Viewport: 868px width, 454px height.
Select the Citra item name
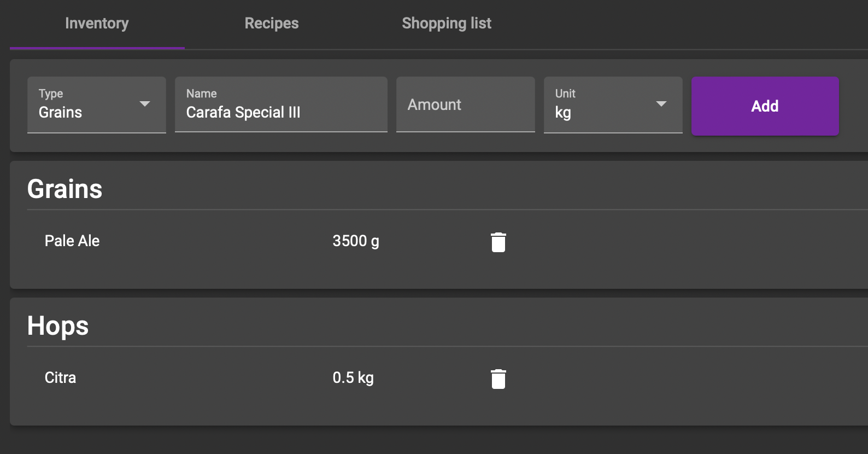pos(60,377)
